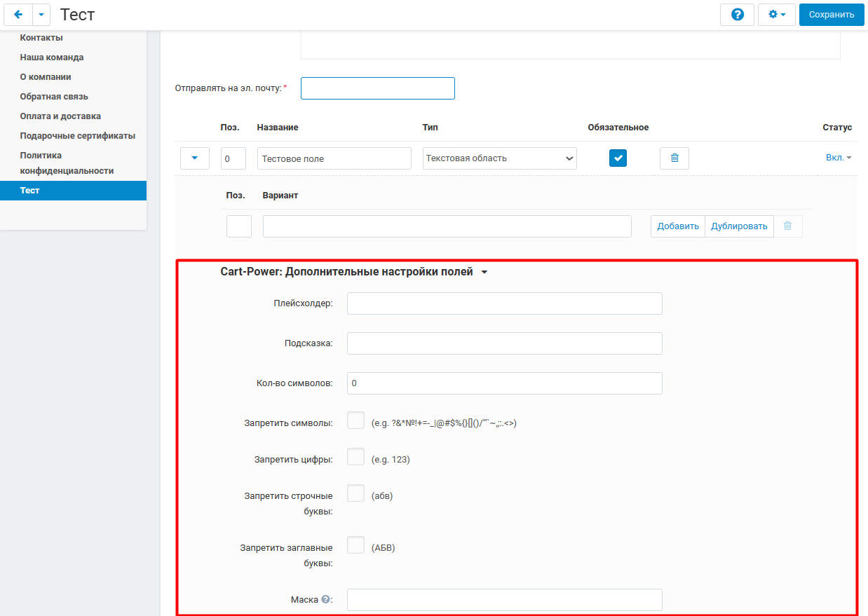Open the dropdown next to back arrow
Screen dimensions: 868x616
(x=41, y=14)
